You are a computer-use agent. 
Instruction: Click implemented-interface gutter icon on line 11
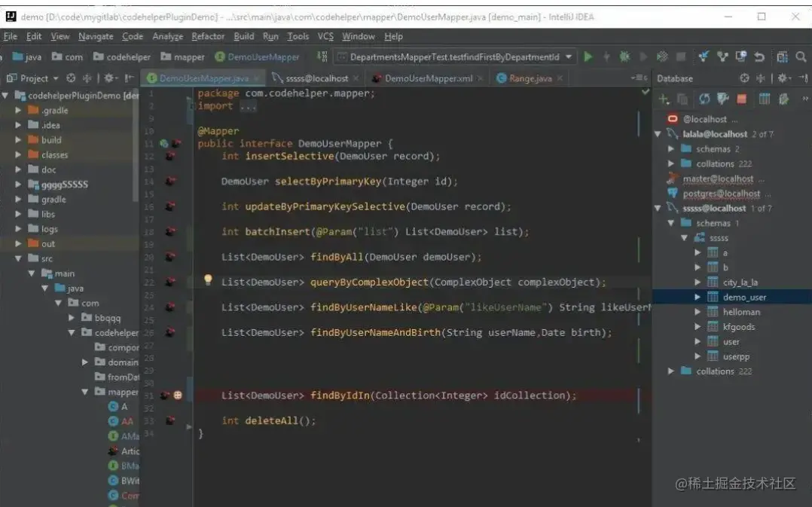[x=164, y=143]
